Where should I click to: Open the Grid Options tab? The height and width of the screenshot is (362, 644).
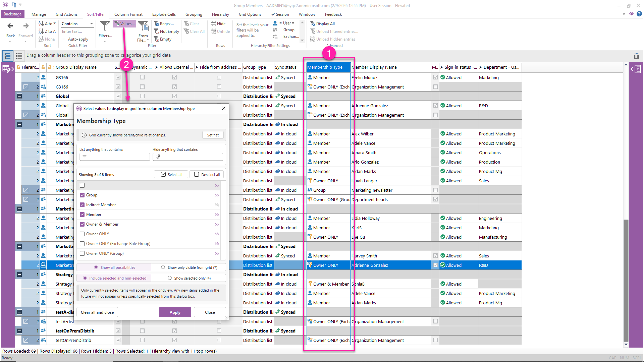pyautogui.click(x=250, y=14)
